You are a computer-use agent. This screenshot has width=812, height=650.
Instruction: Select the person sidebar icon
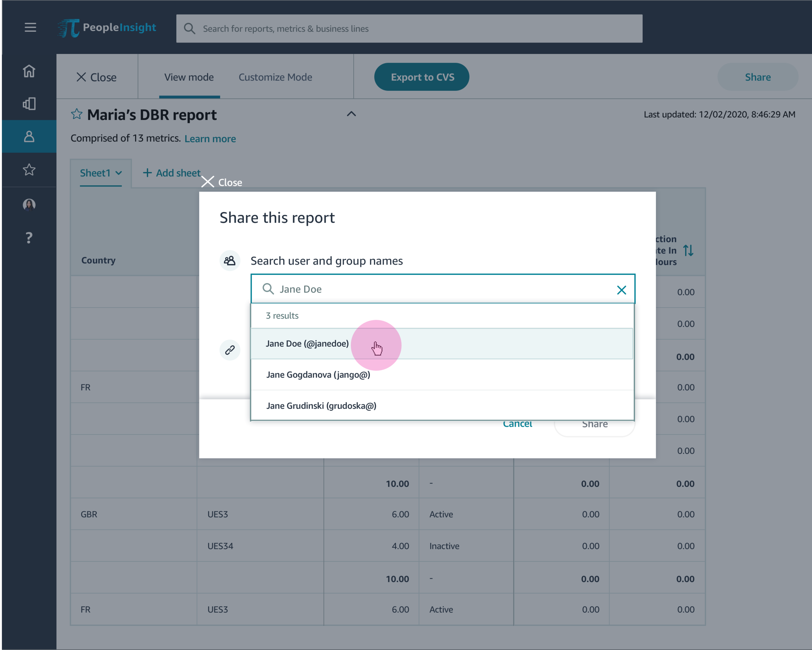point(29,136)
